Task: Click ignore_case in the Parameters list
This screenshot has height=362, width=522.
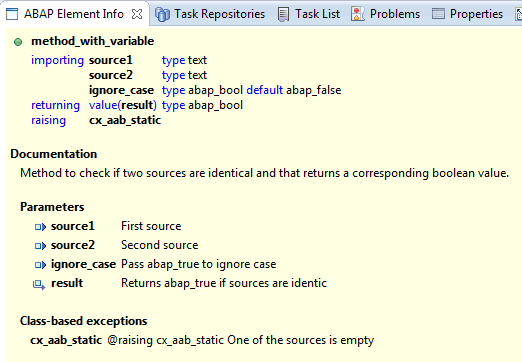Action: pos(83,264)
